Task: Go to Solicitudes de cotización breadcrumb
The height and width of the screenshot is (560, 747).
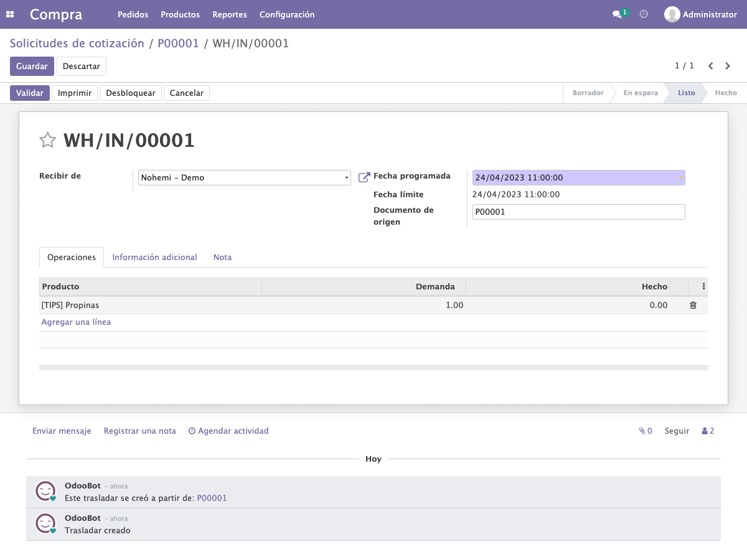Action: (x=77, y=44)
